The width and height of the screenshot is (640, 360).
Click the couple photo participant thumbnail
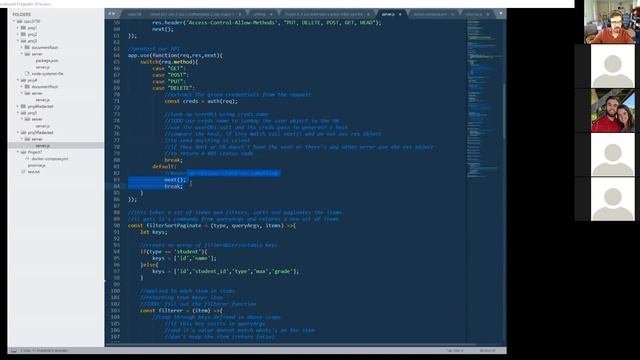pos(613,111)
